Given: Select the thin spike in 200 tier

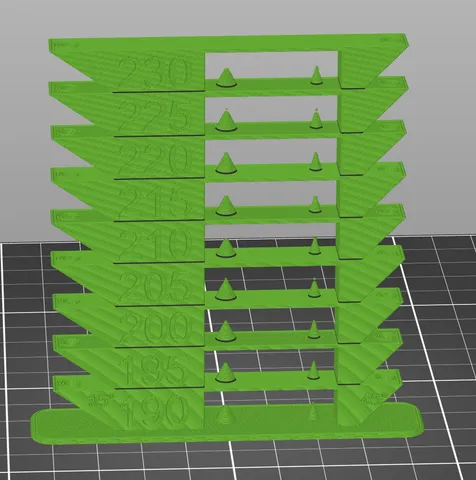Looking at the screenshot, I should (x=314, y=330).
